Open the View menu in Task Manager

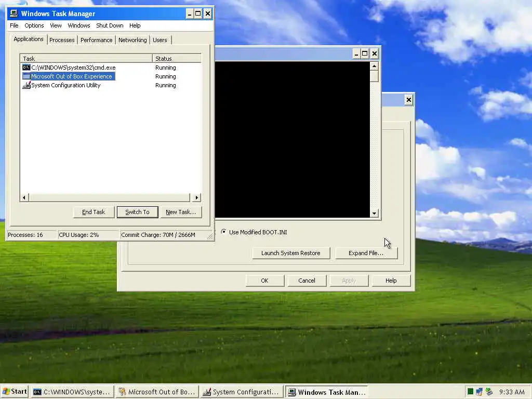[x=56, y=25]
